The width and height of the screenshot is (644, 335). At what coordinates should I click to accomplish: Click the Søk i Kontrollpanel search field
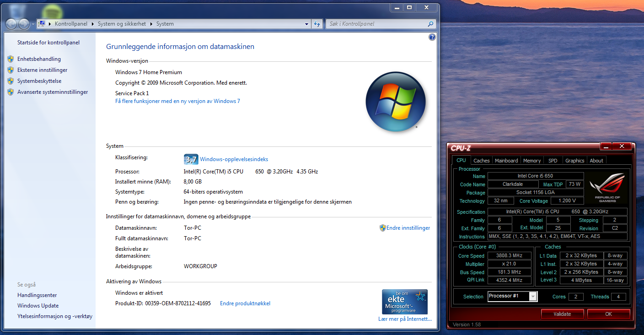376,24
